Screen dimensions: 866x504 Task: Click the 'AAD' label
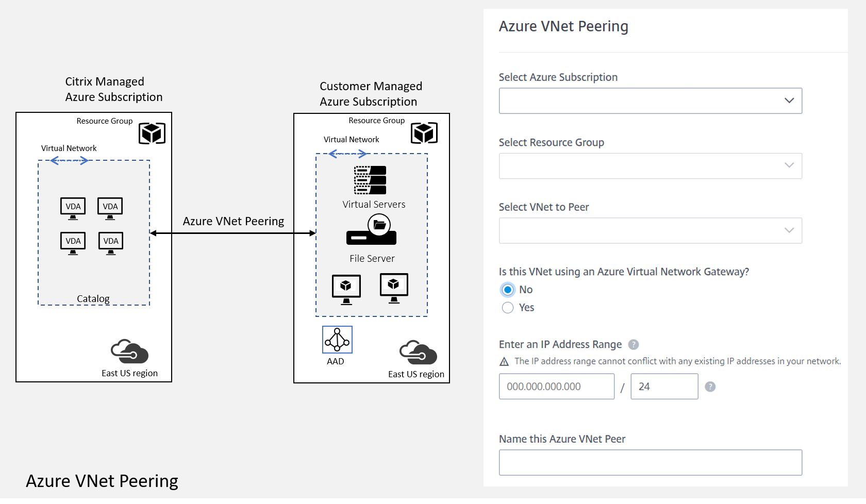[336, 362]
